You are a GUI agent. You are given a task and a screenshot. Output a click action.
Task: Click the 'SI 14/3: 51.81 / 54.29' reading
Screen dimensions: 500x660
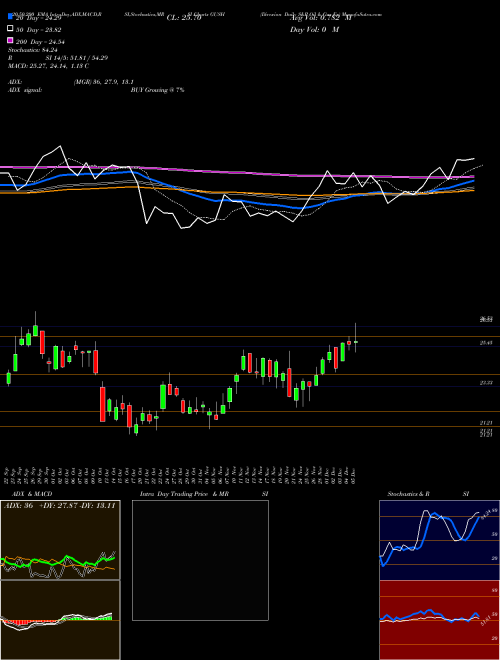(77, 58)
